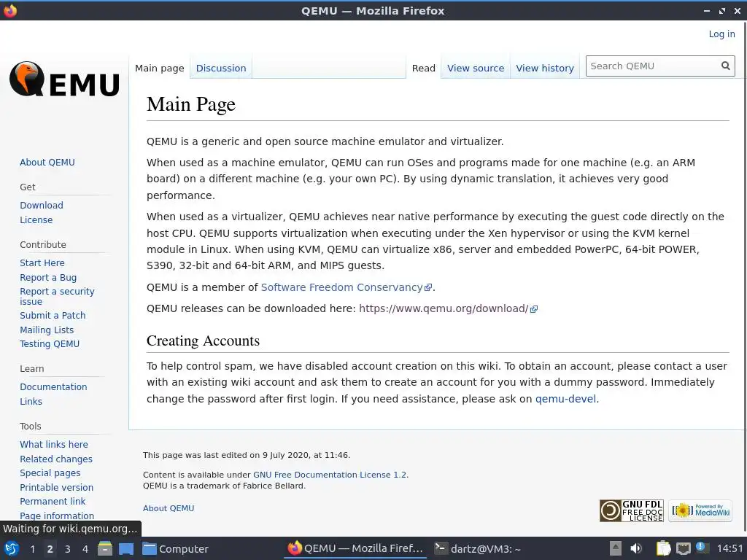
Task: Open Printable version link
Action: [x=57, y=488]
